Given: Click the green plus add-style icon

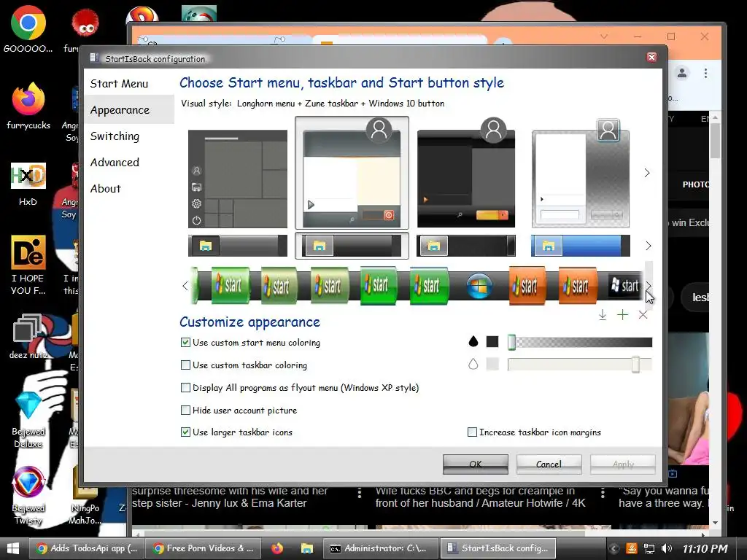Looking at the screenshot, I should [622, 315].
